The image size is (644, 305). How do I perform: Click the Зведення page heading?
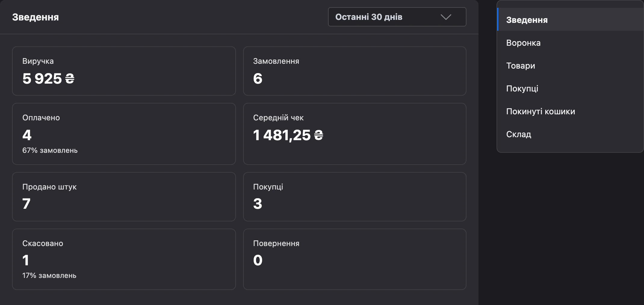tap(36, 17)
